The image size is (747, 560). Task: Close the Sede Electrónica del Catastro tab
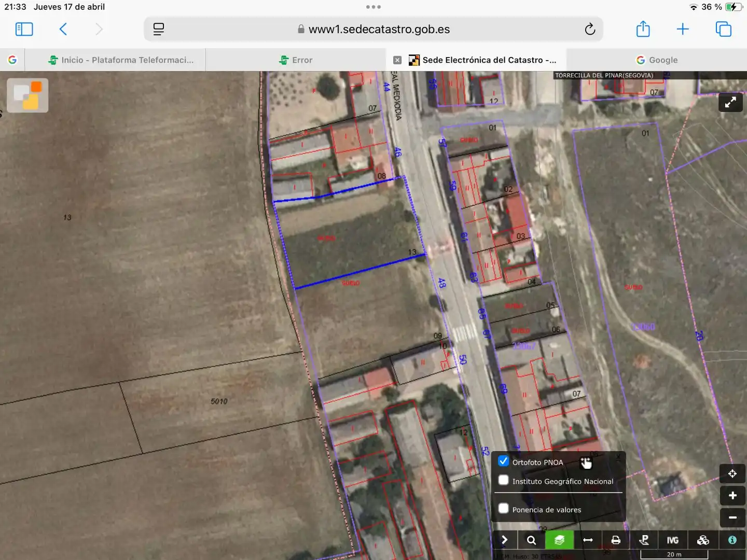[x=397, y=60]
